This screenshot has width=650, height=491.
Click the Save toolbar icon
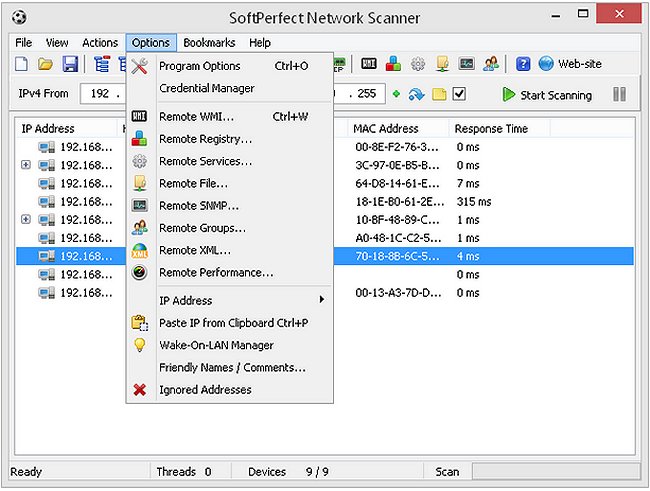pos(70,64)
